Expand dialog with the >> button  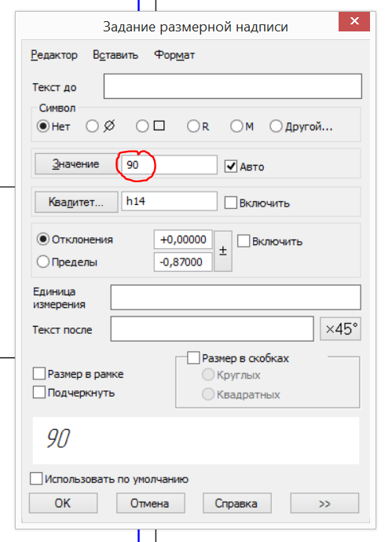[x=324, y=504]
